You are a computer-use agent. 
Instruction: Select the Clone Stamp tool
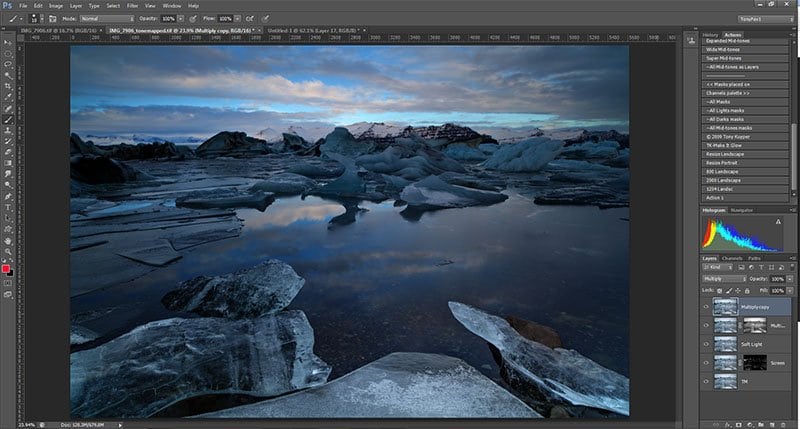coord(8,131)
